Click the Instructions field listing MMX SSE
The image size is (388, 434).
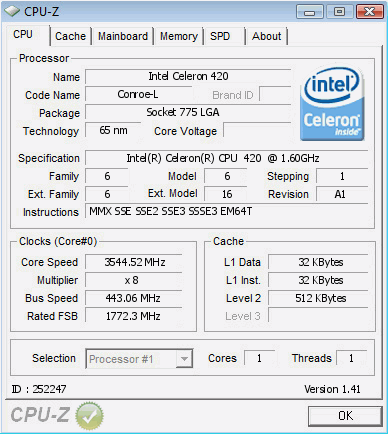227,211
